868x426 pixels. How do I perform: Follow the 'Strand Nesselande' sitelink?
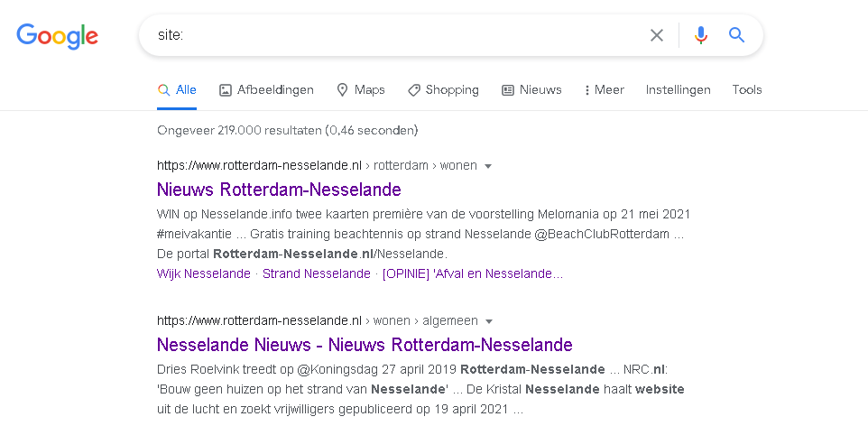(x=316, y=273)
